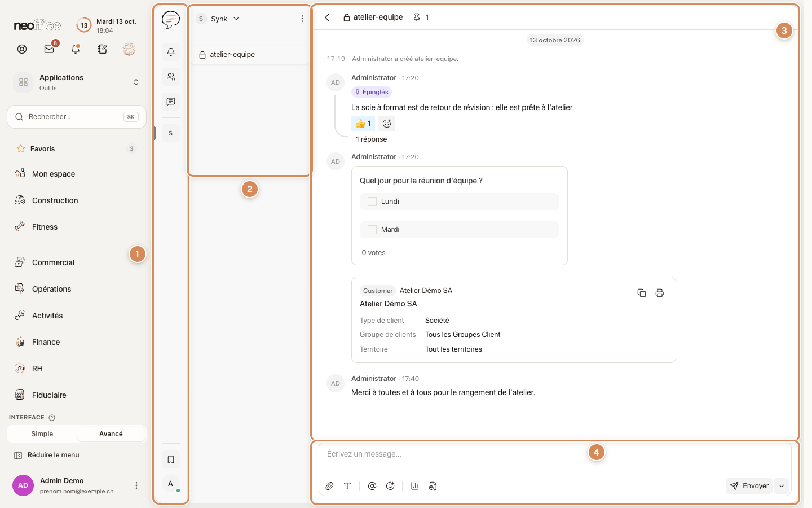Go to the Opérations menu item

(x=77, y=289)
